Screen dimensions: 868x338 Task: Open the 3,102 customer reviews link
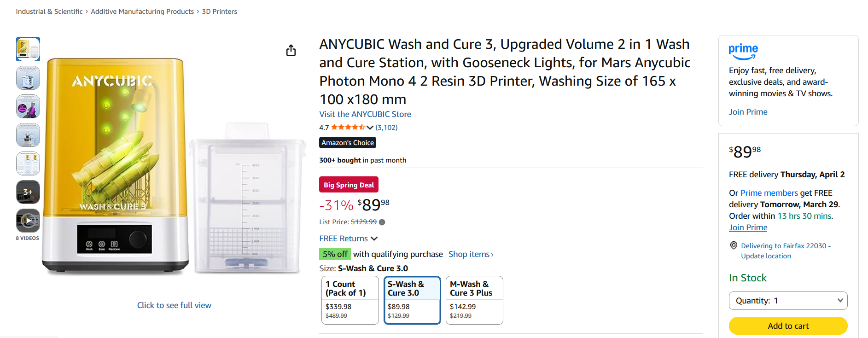click(386, 128)
